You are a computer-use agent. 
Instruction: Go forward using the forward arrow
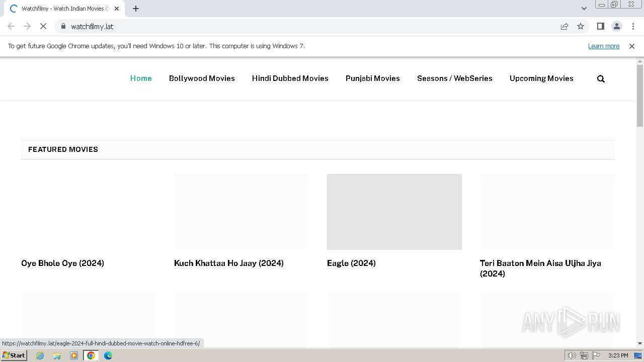tap(27, 26)
